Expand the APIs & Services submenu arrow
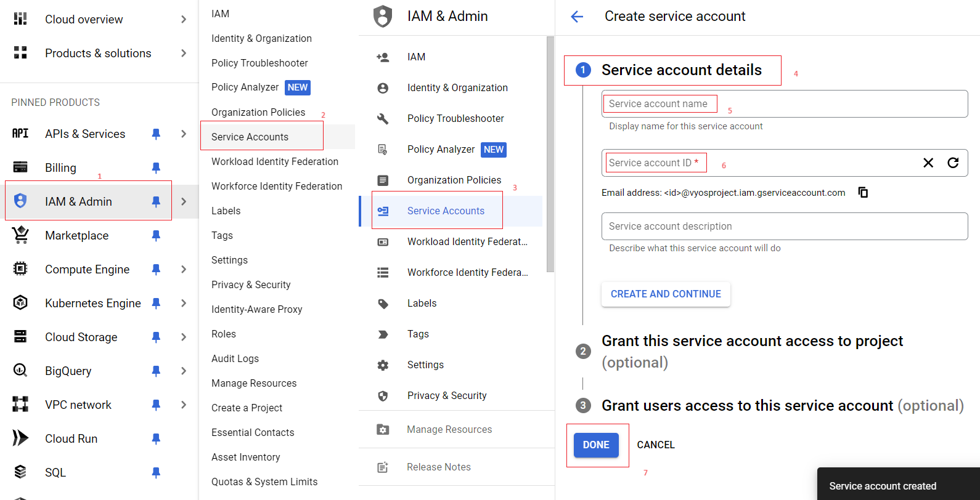This screenshot has height=500, width=980. pyautogui.click(x=184, y=134)
